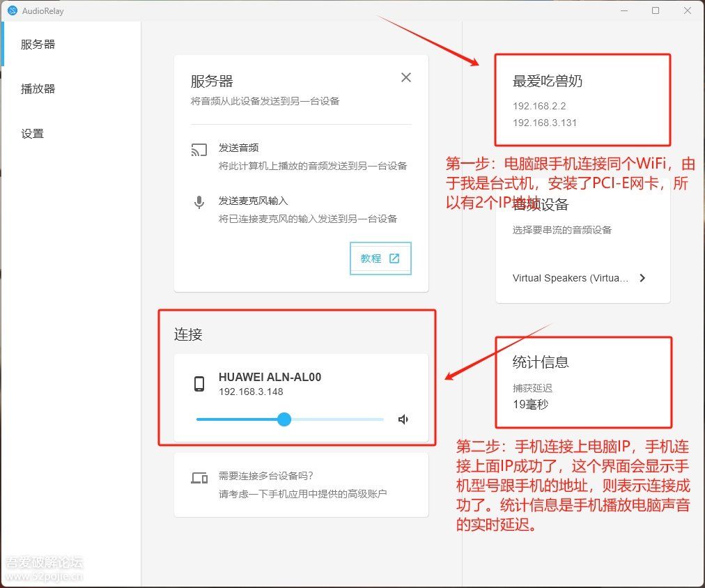Click the 192.168.3.148 device address
Screen dimensions: 705x588
[x=251, y=392]
